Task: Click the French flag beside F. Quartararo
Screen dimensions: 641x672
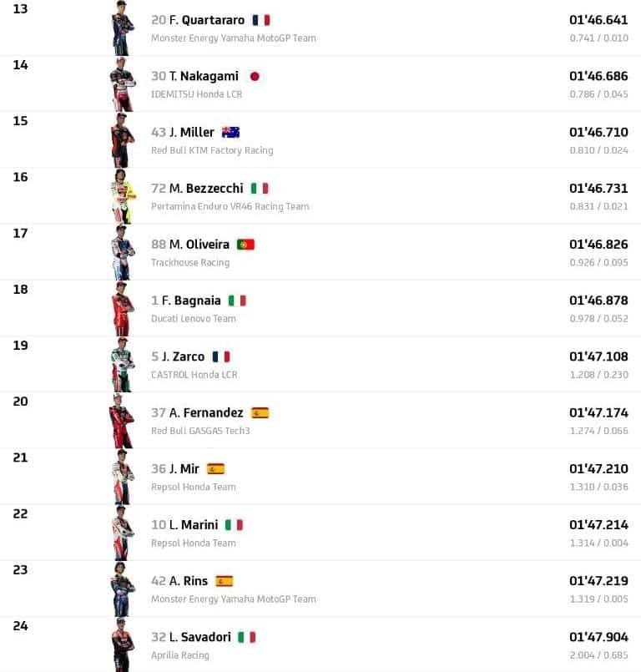Action: pyautogui.click(x=260, y=20)
